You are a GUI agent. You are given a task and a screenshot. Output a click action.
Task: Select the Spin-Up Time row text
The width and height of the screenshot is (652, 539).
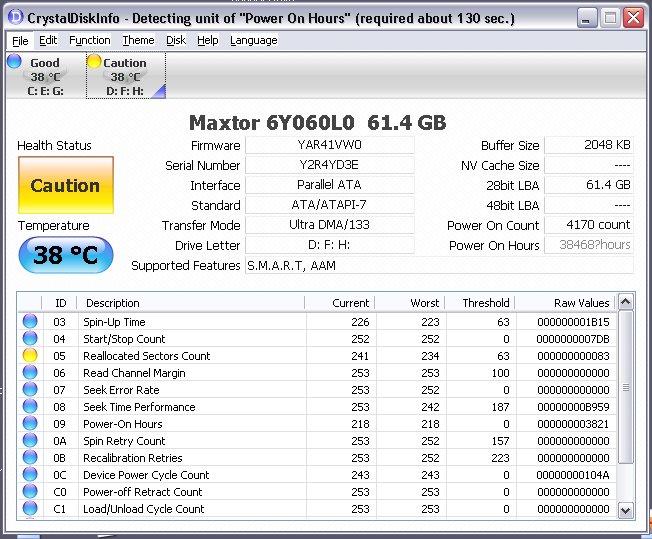click(x=114, y=322)
